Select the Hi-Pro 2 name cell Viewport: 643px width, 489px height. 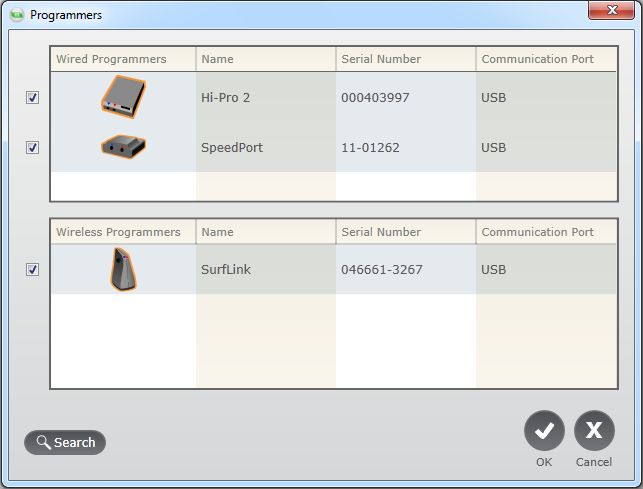coord(266,98)
